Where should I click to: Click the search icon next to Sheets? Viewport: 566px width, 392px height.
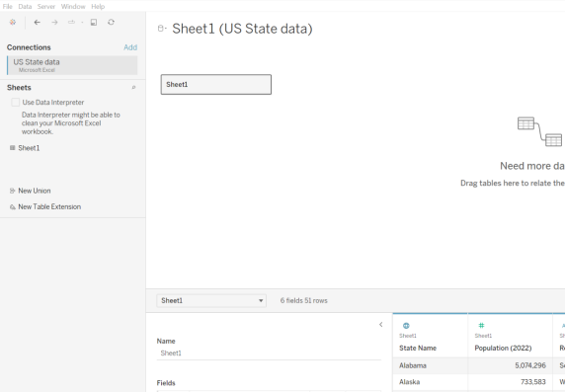tap(133, 87)
